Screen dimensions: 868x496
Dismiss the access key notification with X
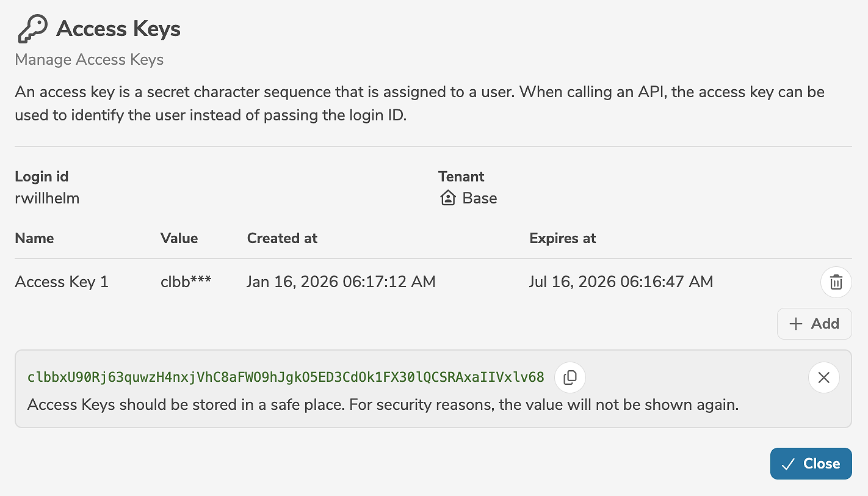[823, 377]
